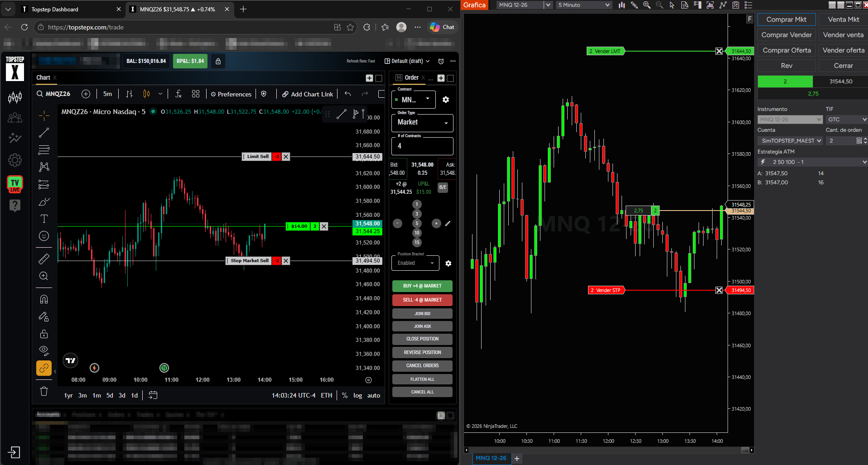Pick the ruler measure tool
868x465 pixels.
[44, 259]
